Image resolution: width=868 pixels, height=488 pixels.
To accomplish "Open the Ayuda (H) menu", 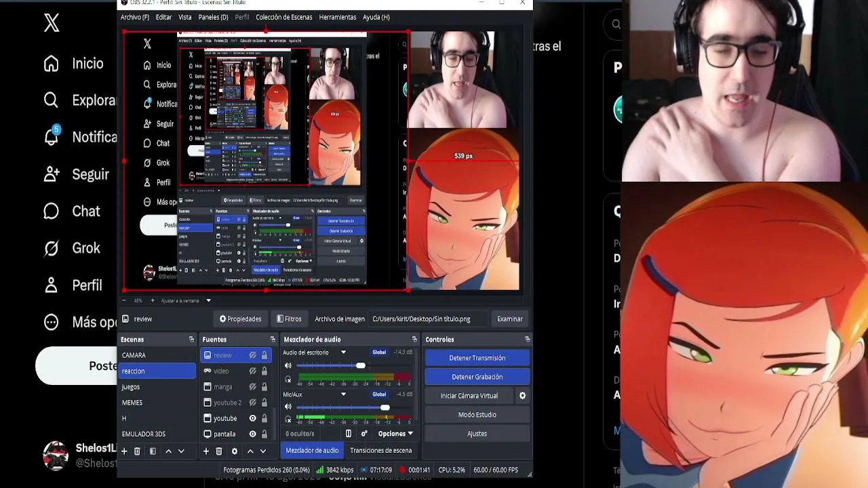I will pyautogui.click(x=376, y=17).
